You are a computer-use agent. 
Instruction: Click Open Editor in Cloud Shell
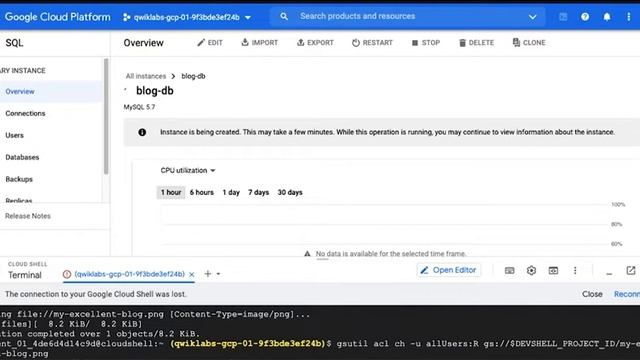(x=449, y=270)
